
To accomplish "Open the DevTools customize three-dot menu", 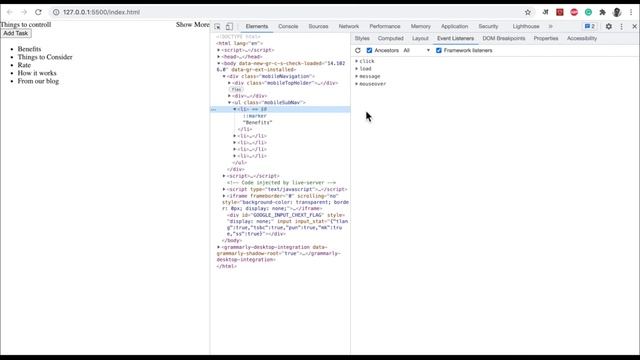I will point(622,27).
